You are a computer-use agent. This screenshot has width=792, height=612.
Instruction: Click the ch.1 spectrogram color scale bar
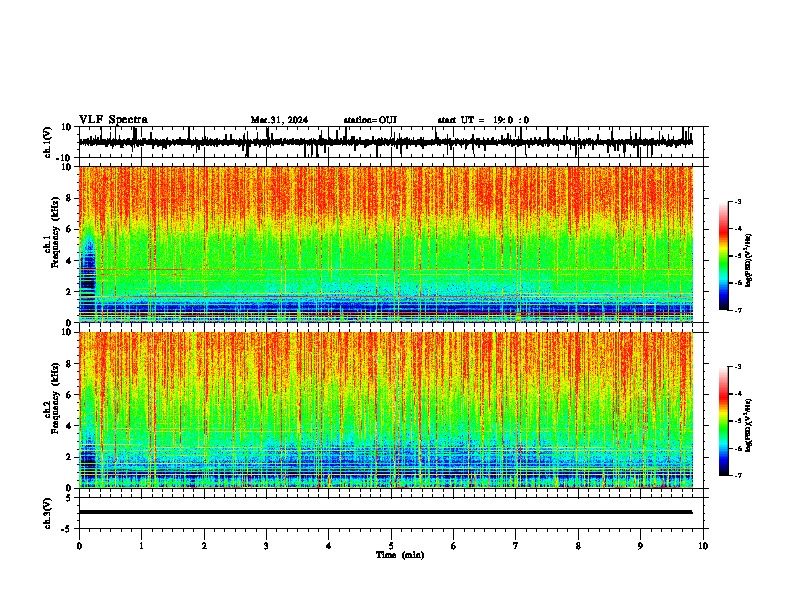723,256
